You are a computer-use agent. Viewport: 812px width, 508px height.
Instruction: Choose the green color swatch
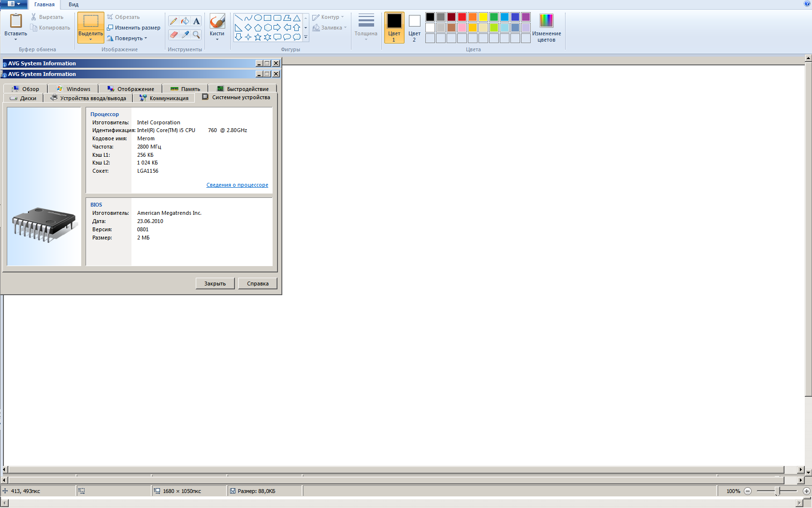[494, 17]
